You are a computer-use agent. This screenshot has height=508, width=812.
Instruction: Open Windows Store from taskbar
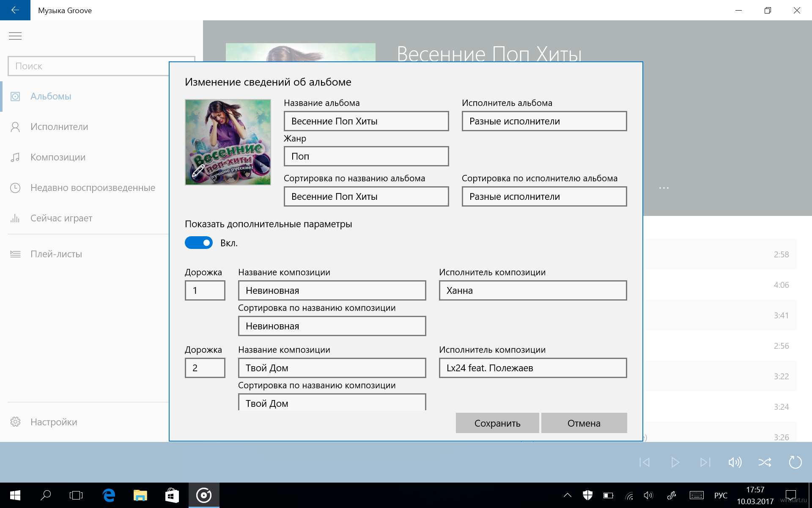pos(172,495)
